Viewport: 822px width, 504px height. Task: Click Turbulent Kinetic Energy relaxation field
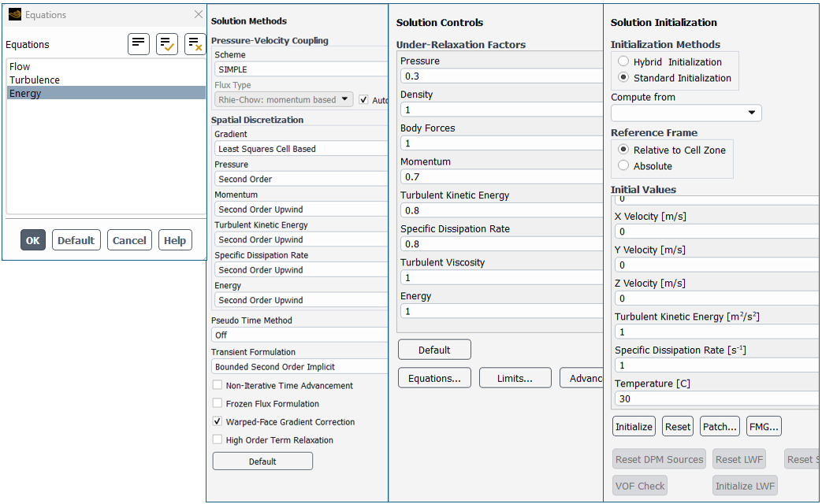(x=502, y=210)
